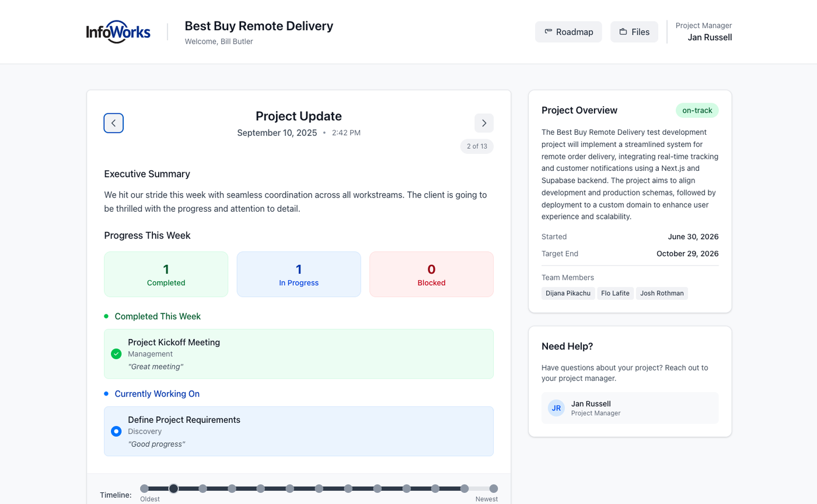
Task: Select the eleventh timeline dot
Action: 435,489
